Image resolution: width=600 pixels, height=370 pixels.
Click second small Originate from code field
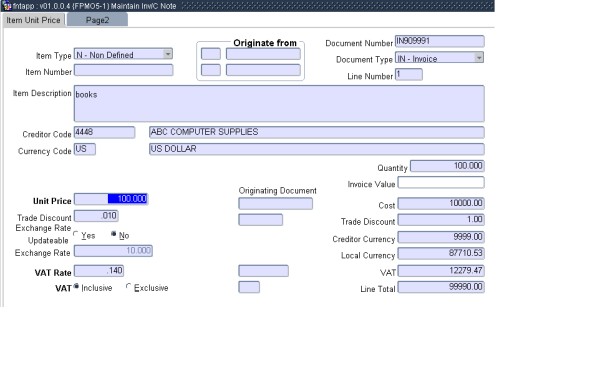(211, 70)
